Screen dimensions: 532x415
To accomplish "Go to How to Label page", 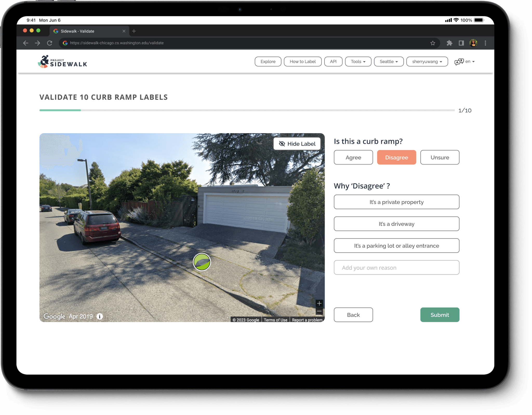I will tap(303, 62).
